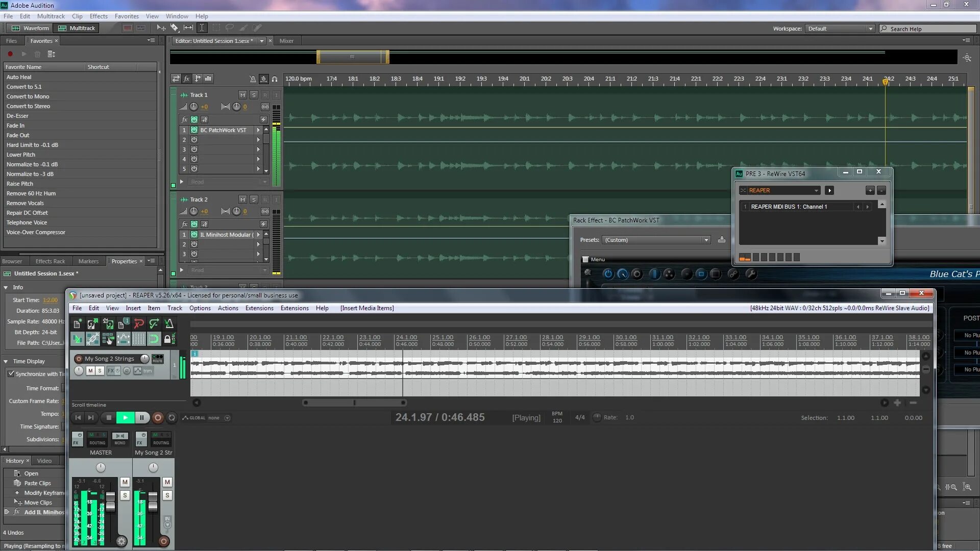Image resolution: width=980 pixels, height=551 pixels.
Task: Click REAPER's Play transport button
Action: (125, 417)
